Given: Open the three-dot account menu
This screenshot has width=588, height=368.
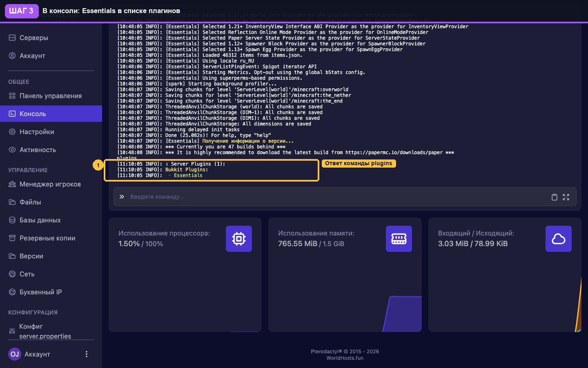Looking at the screenshot, I should point(86,354).
